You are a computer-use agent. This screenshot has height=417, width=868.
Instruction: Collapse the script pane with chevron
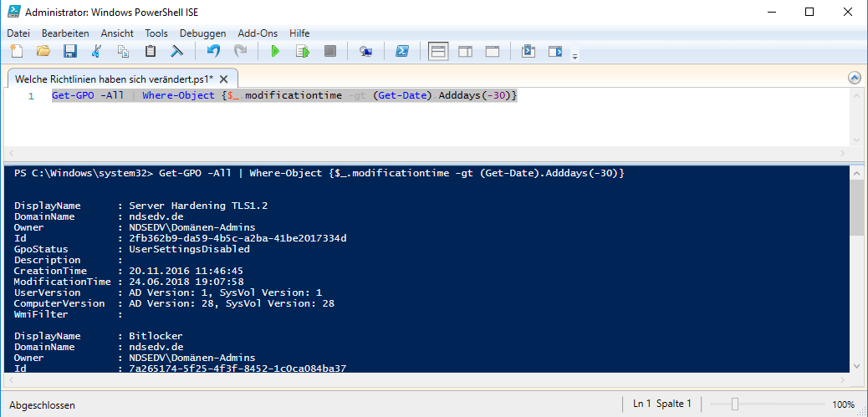854,78
